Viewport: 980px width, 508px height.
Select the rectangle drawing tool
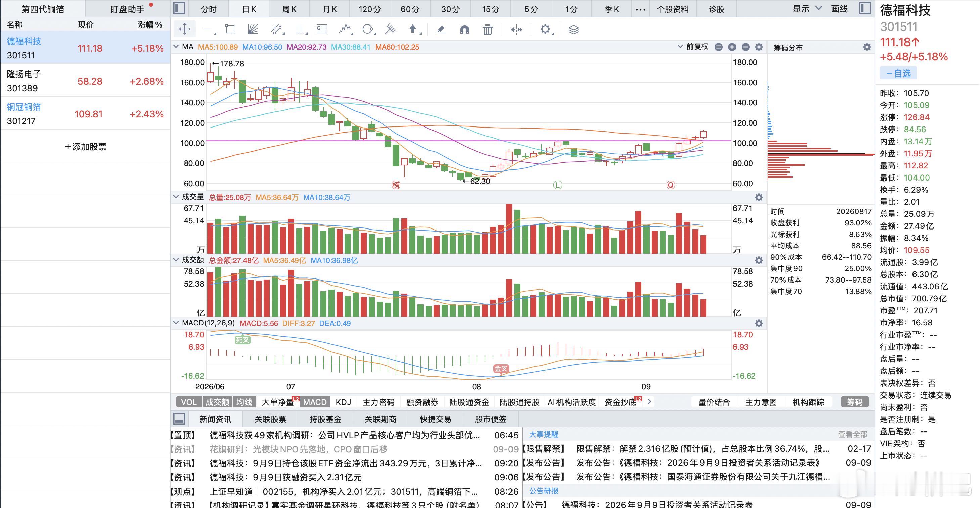230,29
